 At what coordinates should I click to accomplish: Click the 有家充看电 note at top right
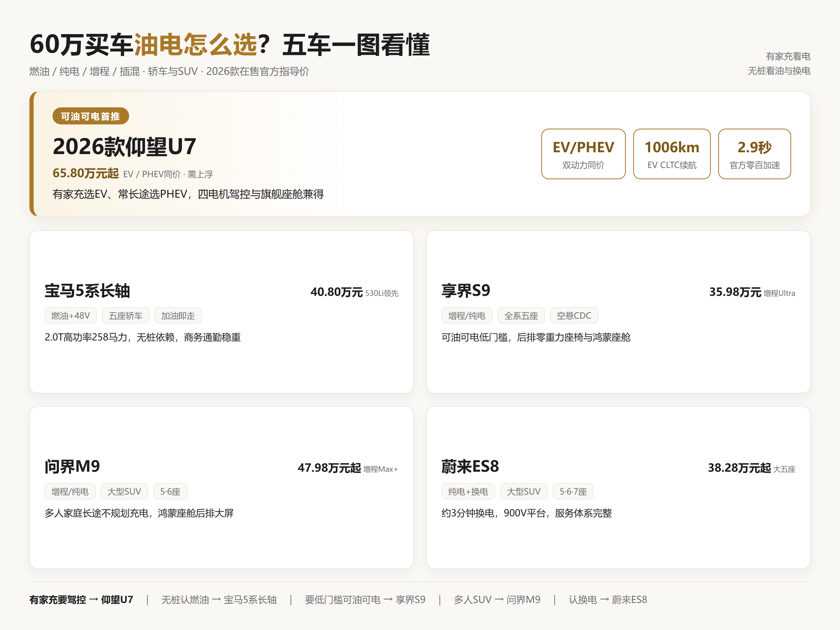pyautogui.click(x=788, y=56)
